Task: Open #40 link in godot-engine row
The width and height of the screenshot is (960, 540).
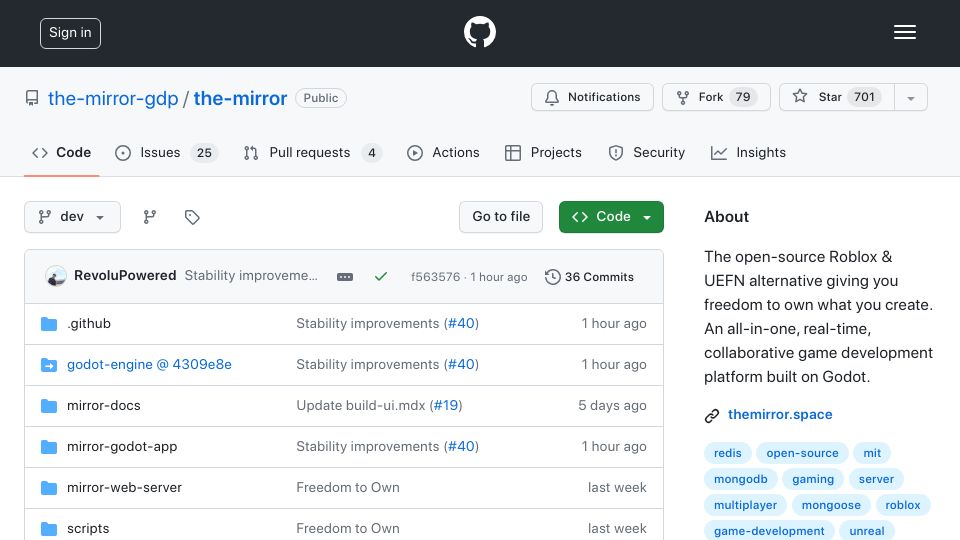Action: [x=462, y=364]
